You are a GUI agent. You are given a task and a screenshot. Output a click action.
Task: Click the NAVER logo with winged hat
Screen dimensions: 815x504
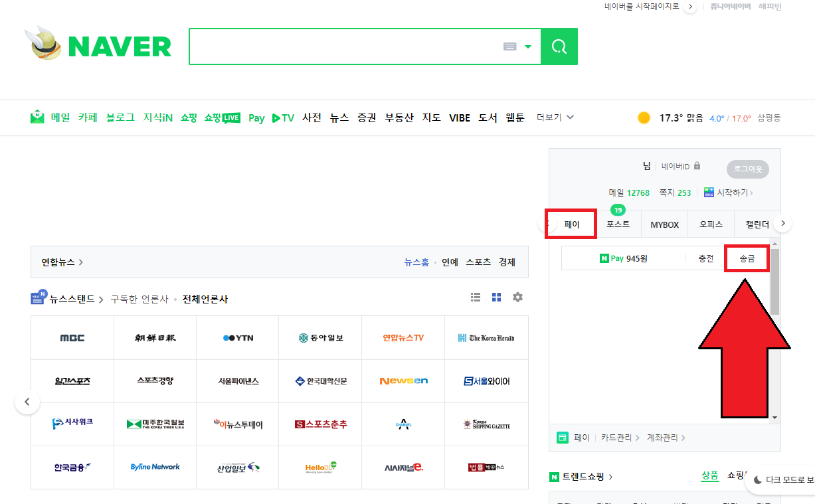(98, 45)
